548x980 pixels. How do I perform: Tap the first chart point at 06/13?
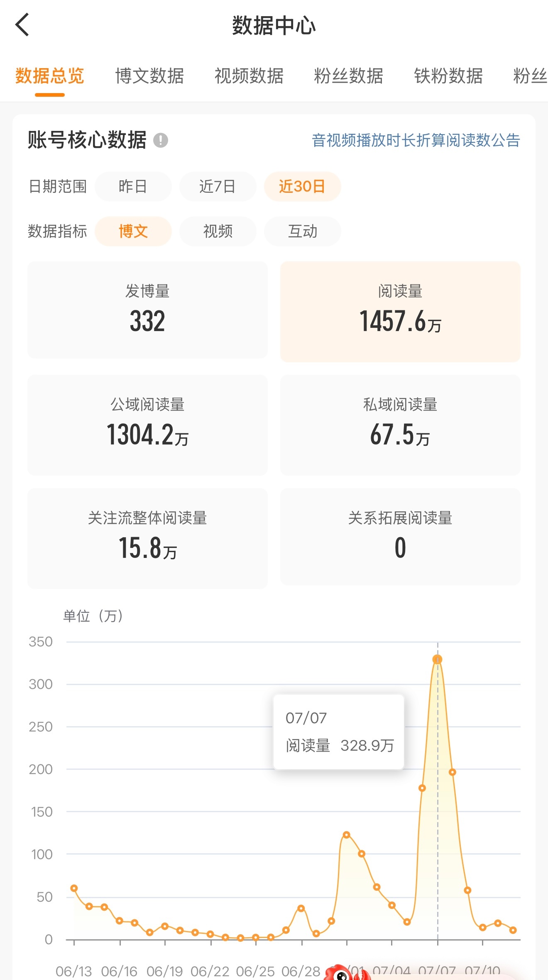click(x=74, y=888)
